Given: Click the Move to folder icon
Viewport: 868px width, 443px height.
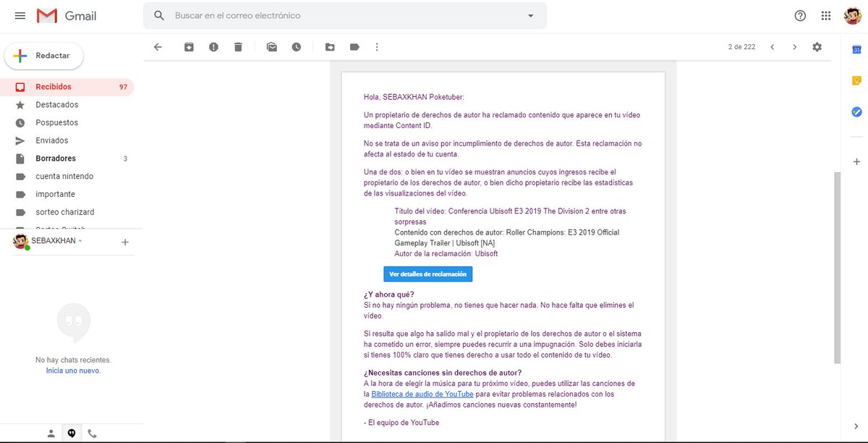Looking at the screenshot, I should pyautogui.click(x=330, y=47).
